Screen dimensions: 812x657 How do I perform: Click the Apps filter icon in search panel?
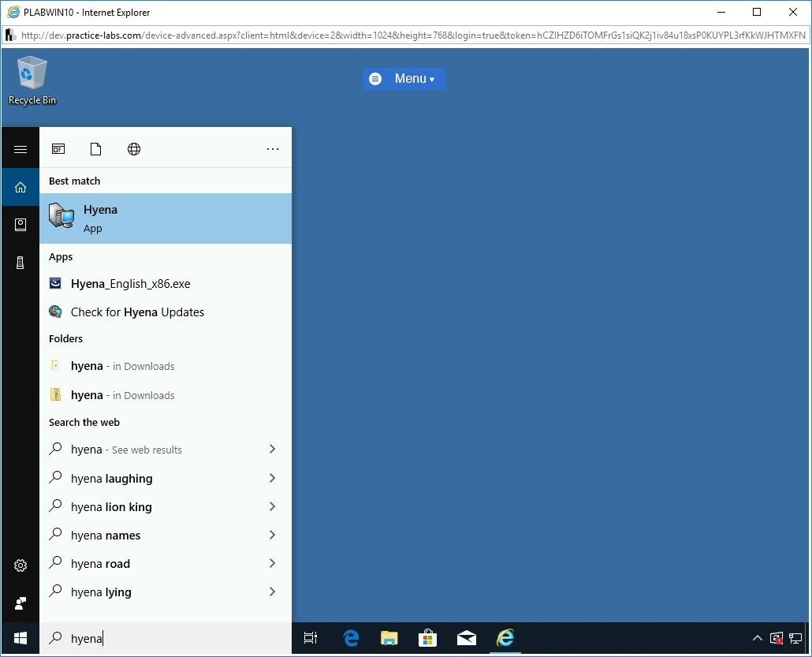(x=58, y=149)
